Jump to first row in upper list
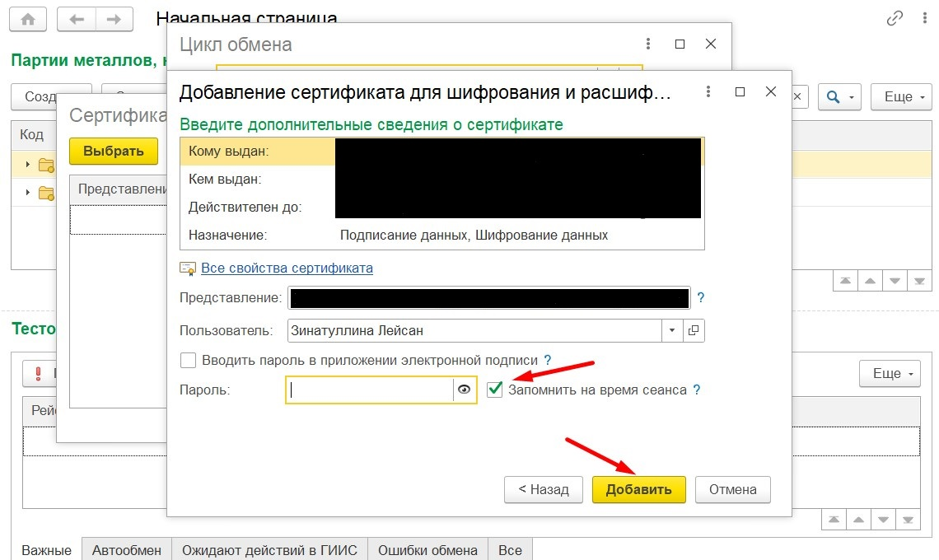 click(x=845, y=281)
